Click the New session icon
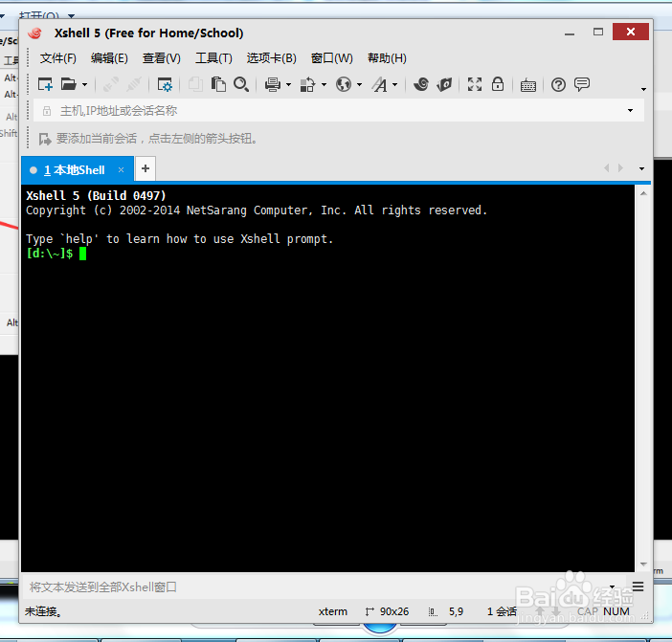This screenshot has height=642, width=672. pyautogui.click(x=45, y=84)
